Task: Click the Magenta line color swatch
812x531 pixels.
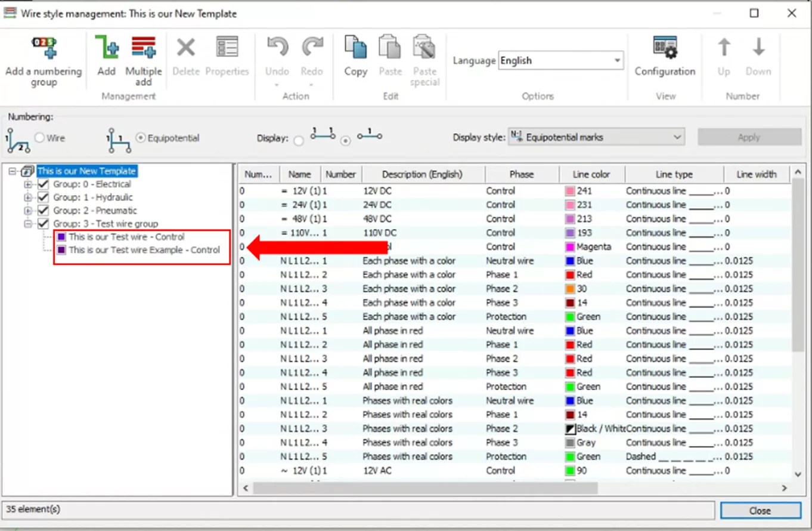Action: (x=570, y=247)
